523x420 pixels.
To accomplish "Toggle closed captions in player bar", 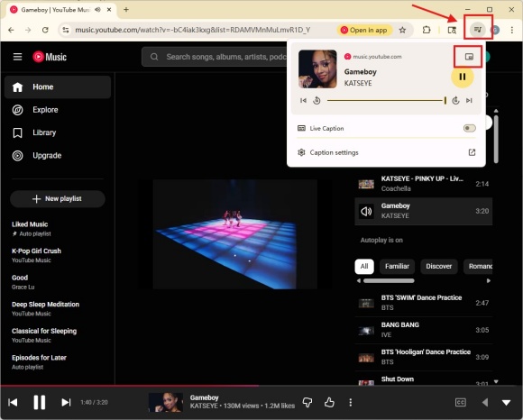I will pyautogui.click(x=460, y=402).
